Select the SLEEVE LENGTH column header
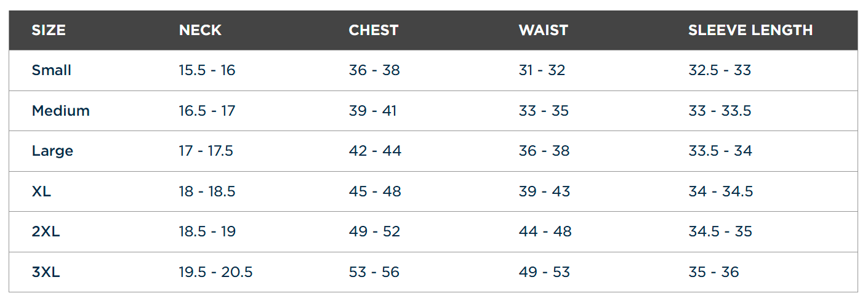868x301 pixels. click(x=750, y=30)
